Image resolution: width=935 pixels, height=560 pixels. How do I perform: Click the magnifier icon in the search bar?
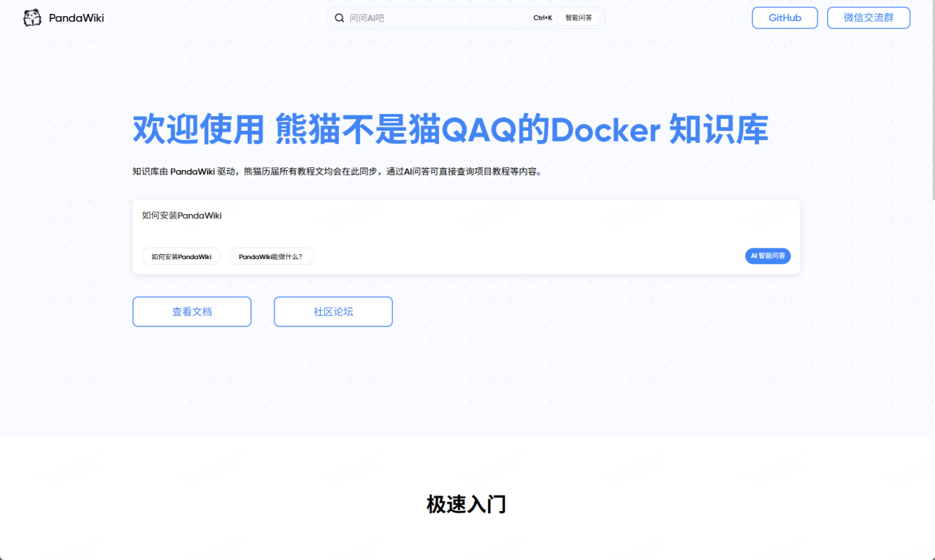click(340, 18)
